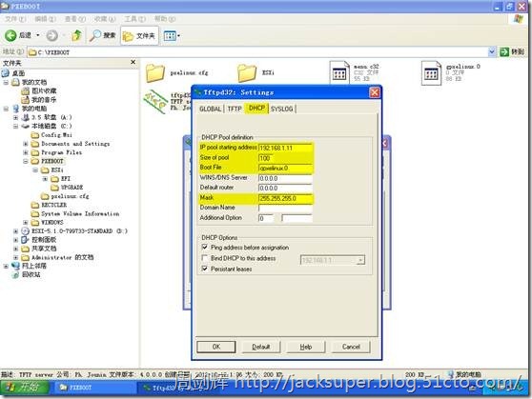Viewport: 532px width, 399px height.
Task: Switch to the SYSLOG tab
Action: click(281, 109)
